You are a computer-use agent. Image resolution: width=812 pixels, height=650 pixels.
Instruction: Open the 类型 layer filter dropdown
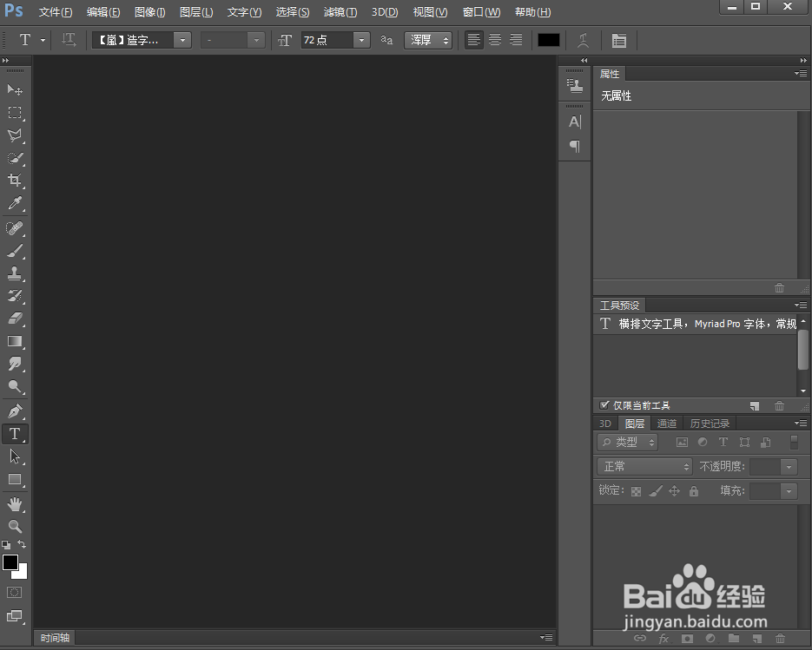click(x=628, y=442)
